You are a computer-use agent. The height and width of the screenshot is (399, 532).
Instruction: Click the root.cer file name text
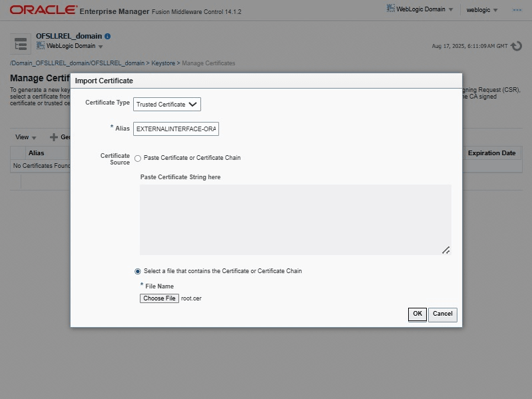click(x=191, y=298)
